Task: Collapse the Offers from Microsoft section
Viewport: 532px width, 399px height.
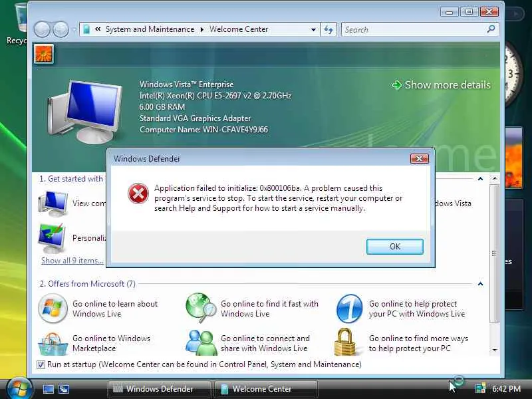Action: 480,284
